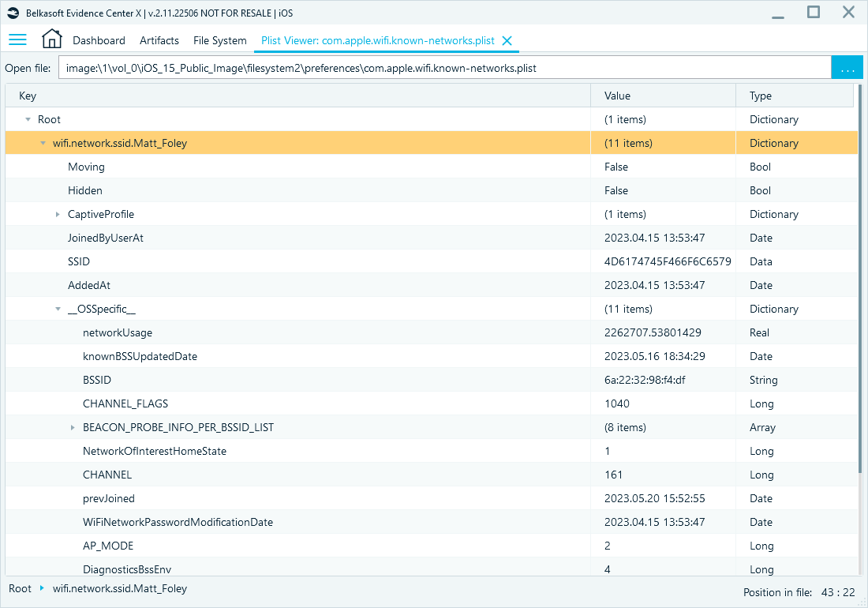
Task: Click the Data type of SSID
Action: [x=761, y=261]
